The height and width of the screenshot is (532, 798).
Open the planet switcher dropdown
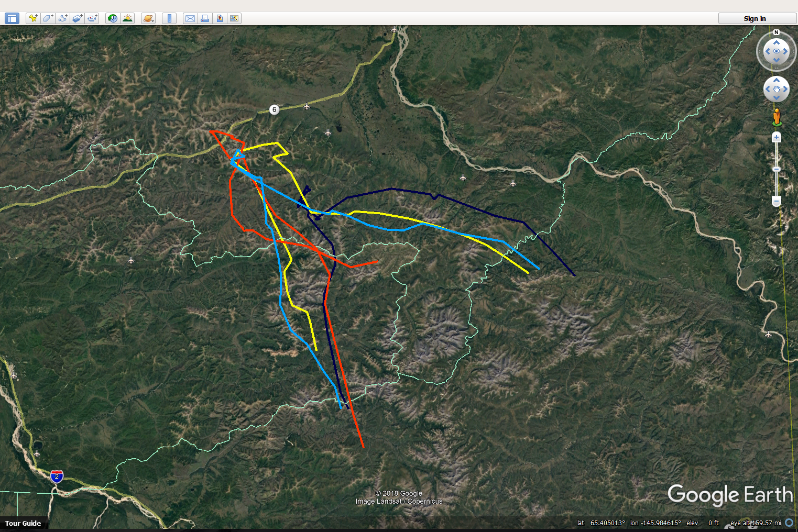click(x=148, y=18)
